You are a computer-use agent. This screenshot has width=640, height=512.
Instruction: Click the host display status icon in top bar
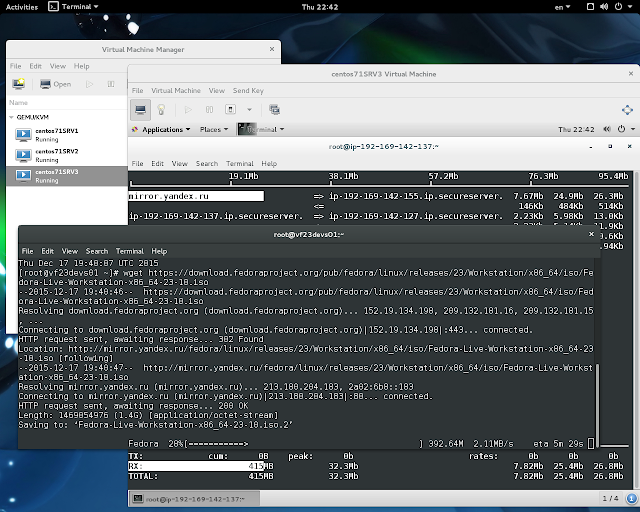(x=590, y=7)
